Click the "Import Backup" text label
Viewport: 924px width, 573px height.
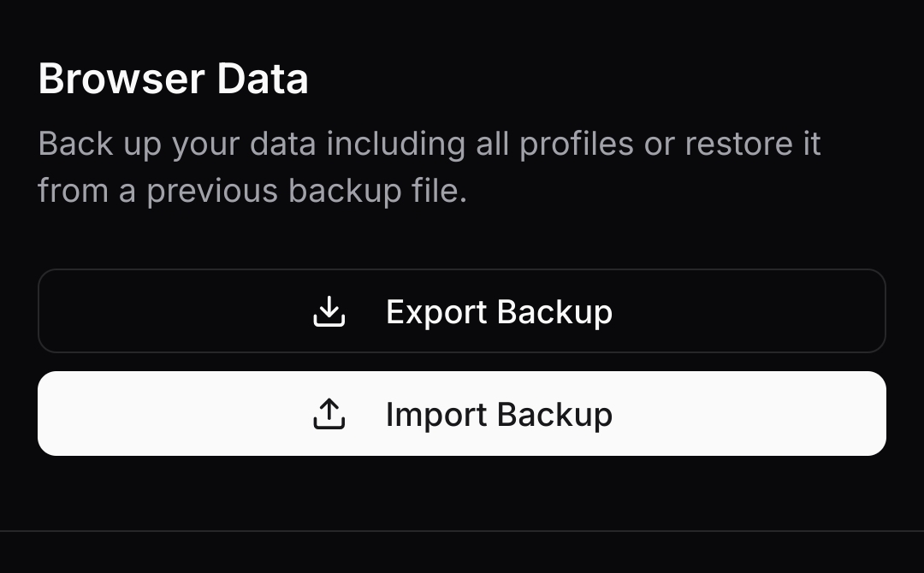(499, 415)
